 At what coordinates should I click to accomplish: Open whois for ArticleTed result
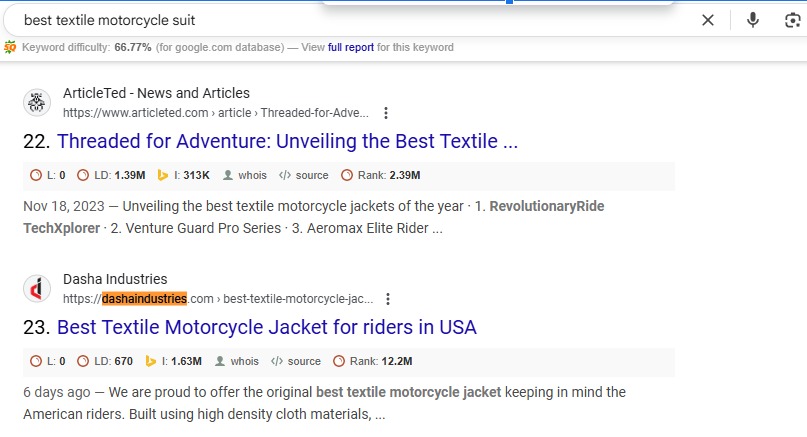(x=244, y=175)
